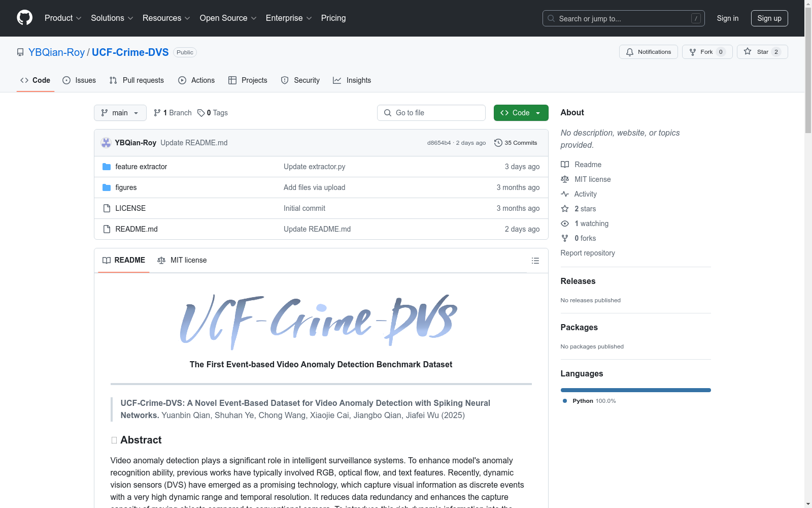Click the slash shortcut icon in search
The height and width of the screenshot is (508, 812).
click(x=696, y=18)
